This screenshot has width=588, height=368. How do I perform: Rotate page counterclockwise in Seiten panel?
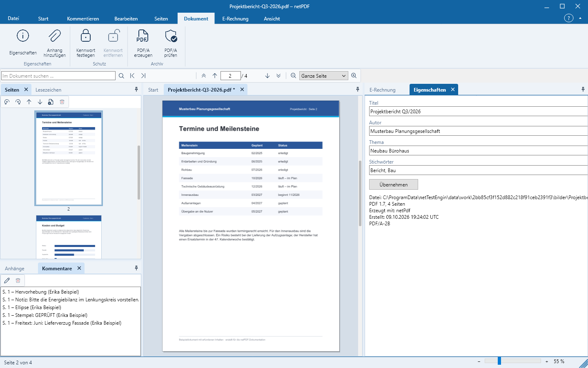pyautogui.click(x=7, y=102)
